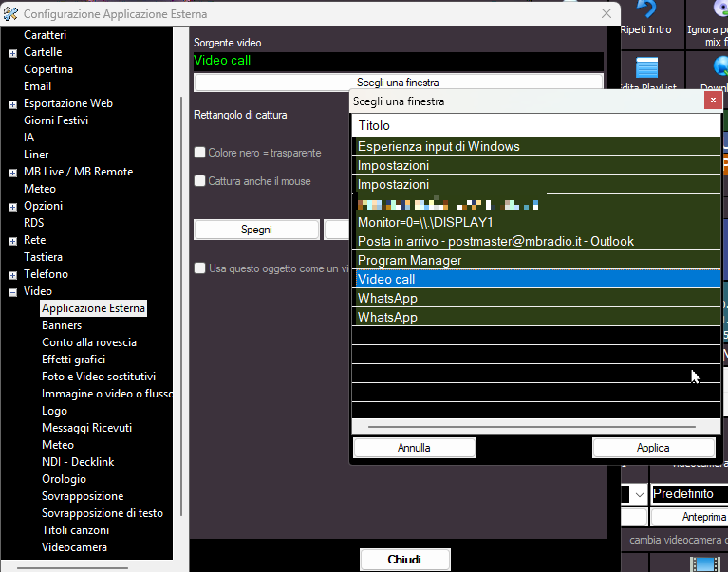
Task: Enable Colore nero = trasparente checkbox
Action: coord(199,152)
